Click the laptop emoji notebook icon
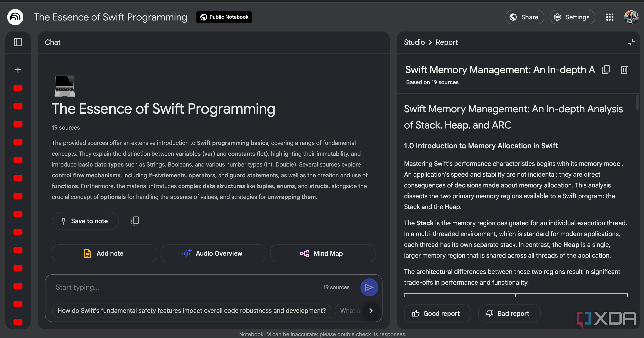 tap(65, 86)
